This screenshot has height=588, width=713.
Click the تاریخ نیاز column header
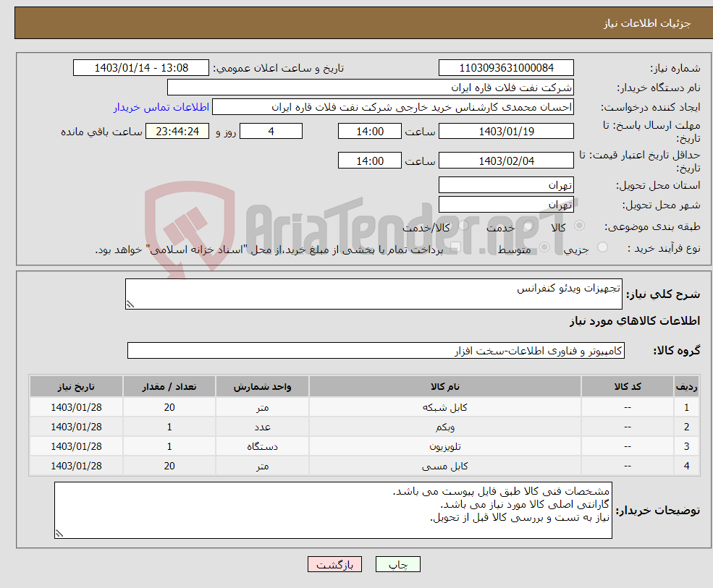click(x=77, y=387)
